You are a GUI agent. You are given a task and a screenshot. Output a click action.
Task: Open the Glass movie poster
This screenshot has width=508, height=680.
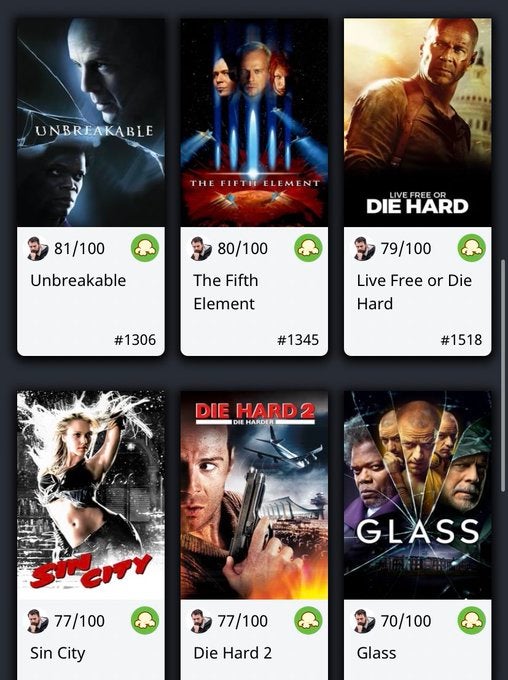[x=418, y=495]
